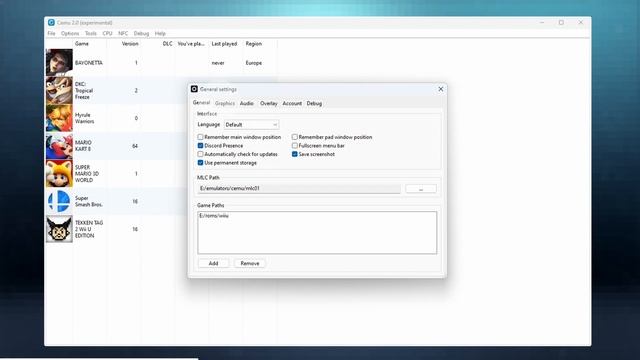Image resolution: width=640 pixels, height=360 pixels.
Task: Minimize the Cemu main window
Action: coord(542,22)
